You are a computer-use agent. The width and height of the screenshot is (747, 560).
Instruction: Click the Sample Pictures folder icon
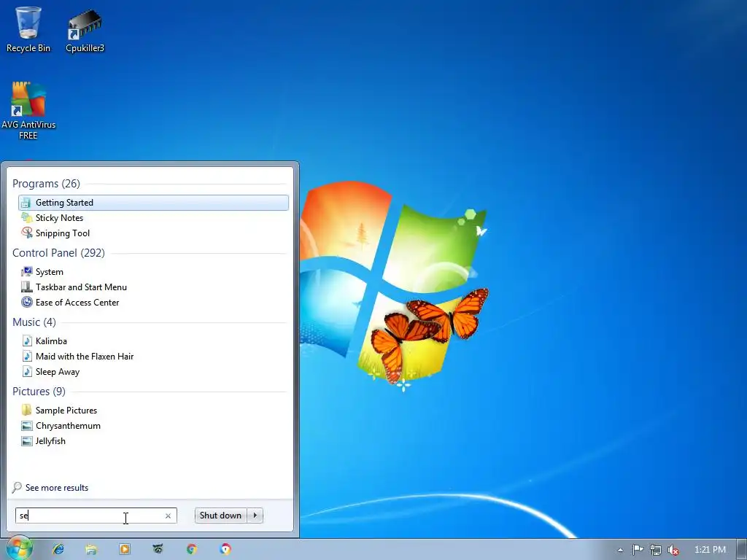pos(27,410)
